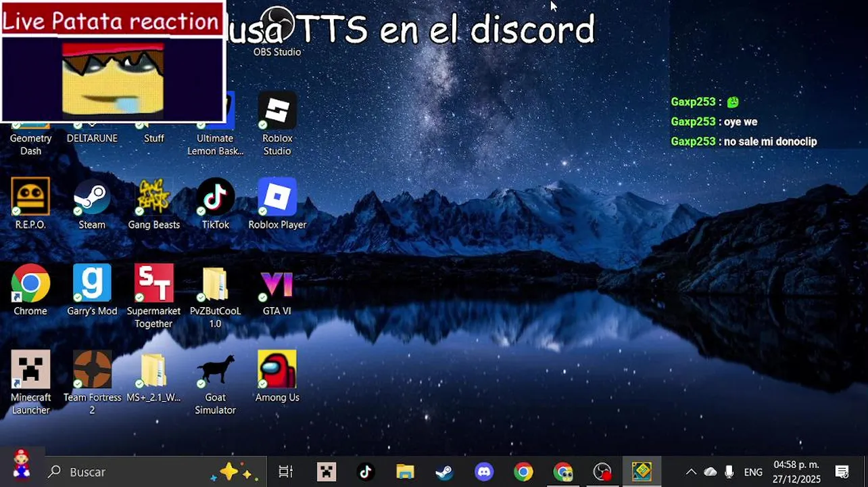Open TikTok from the taskbar
868x487 pixels.
pos(366,472)
